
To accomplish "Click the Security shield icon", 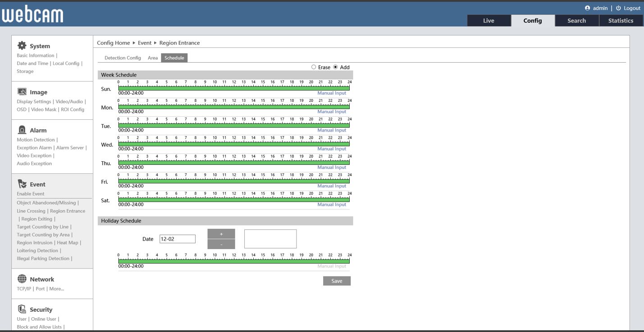I will [22, 309].
